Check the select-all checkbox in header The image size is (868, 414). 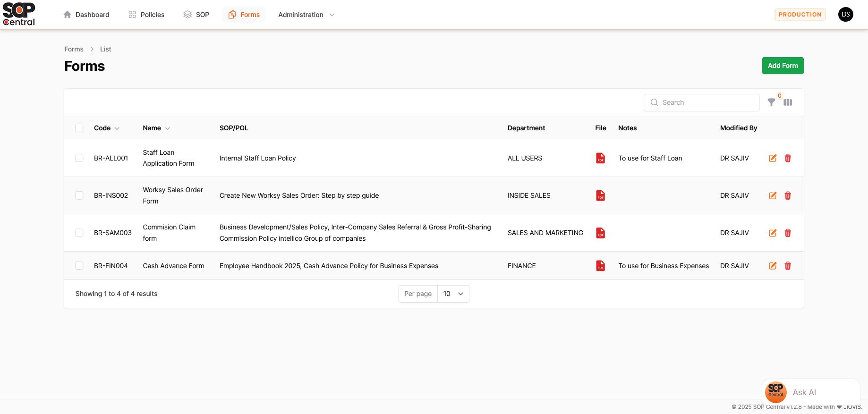(x=79, y=128)
